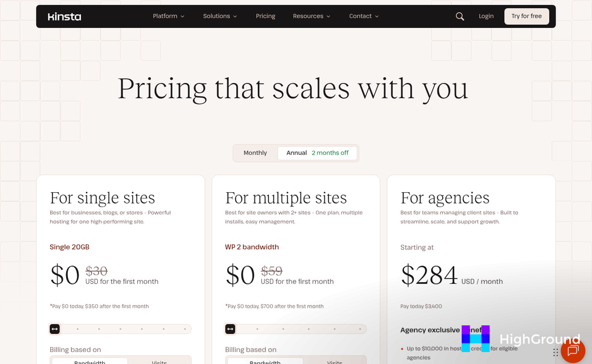This screenshot has height=364, width=592.
Task: Switch billing period to Monthly
Action: click(255, 152)
